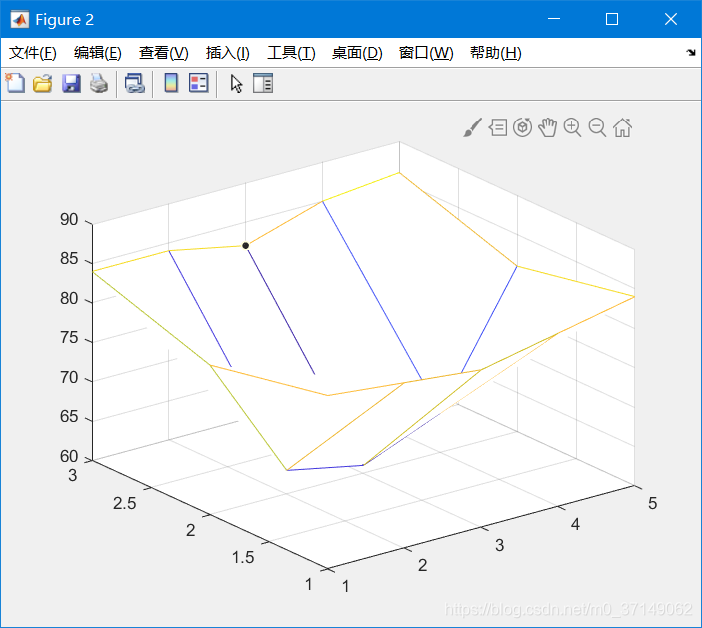Insert a legend using the toolbar icon

199,83
